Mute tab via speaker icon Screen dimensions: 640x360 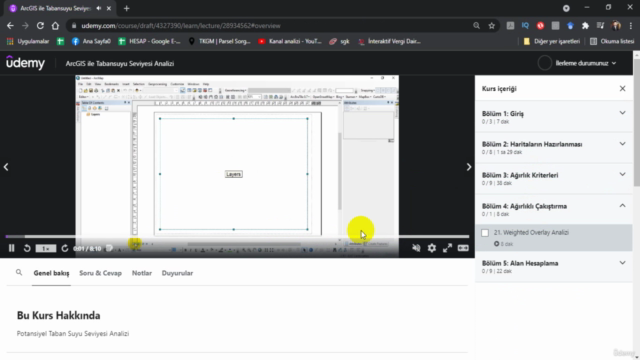[x=99, y=8]
